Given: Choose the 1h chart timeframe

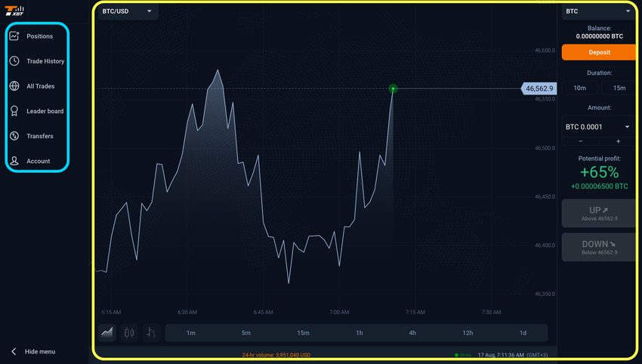Looking at the screenshot, I should [359, 333].
